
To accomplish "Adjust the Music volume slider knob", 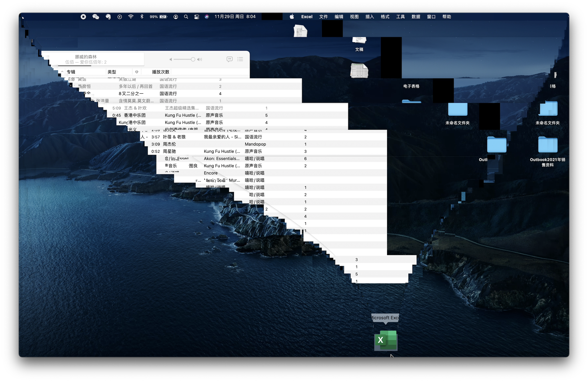I will 193,59.
